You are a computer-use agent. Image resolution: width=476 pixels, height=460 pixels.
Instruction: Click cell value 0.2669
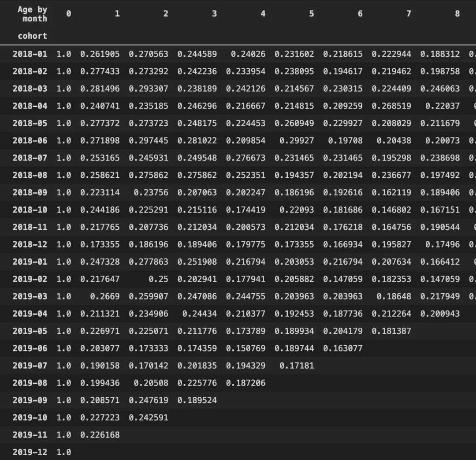[x=105, y=296]
